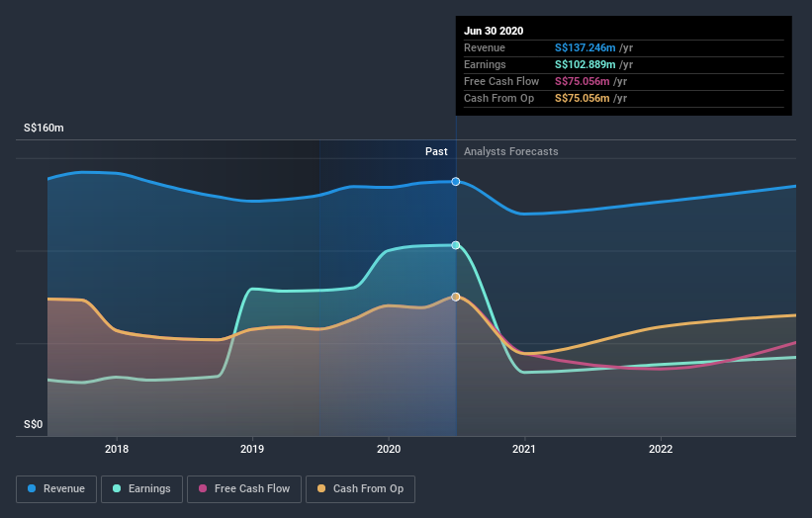Click the S$0 y-axis label
The width and height of the screenshot is (812, 518).
click(x=34, y=425)
